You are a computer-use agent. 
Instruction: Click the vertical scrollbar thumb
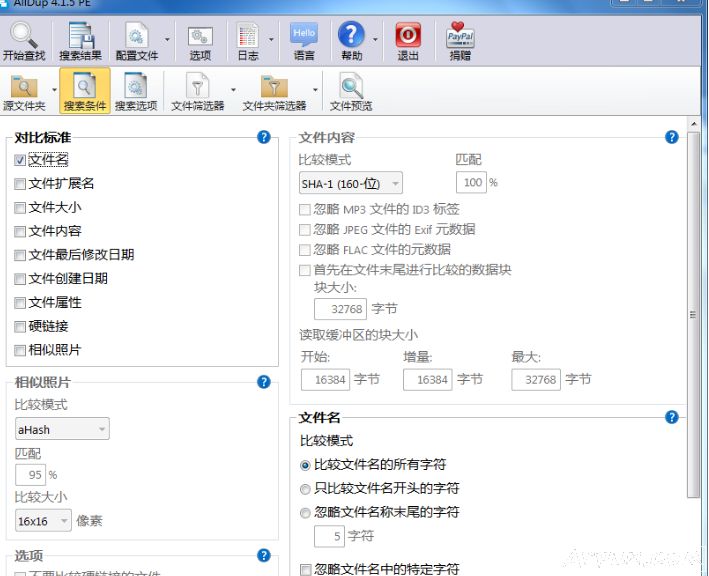693,315
